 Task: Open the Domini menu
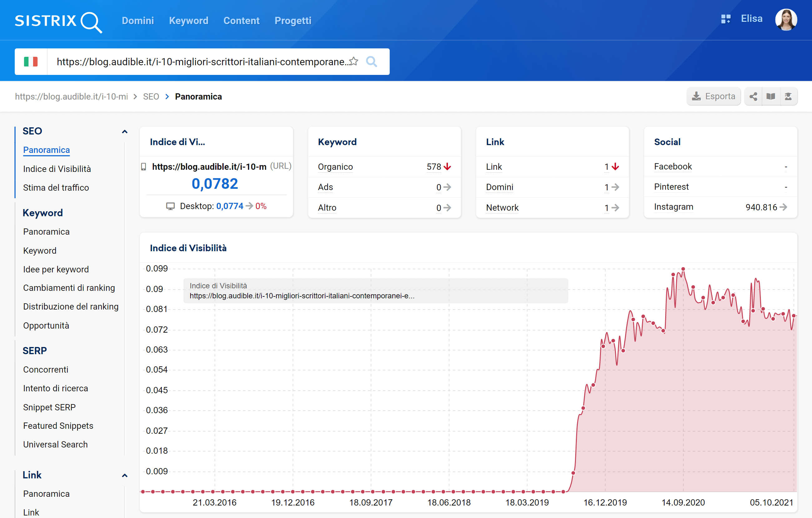click(138, 21)
